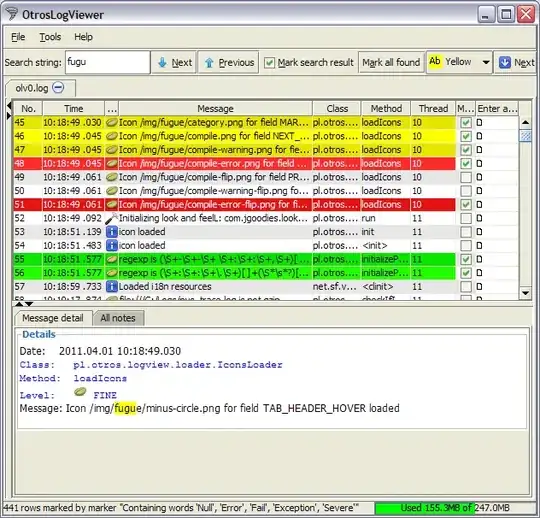Check the marked checkbox in row 52
Screen dimensions: 540x518
pyautogui.click(x=466, y=218)
